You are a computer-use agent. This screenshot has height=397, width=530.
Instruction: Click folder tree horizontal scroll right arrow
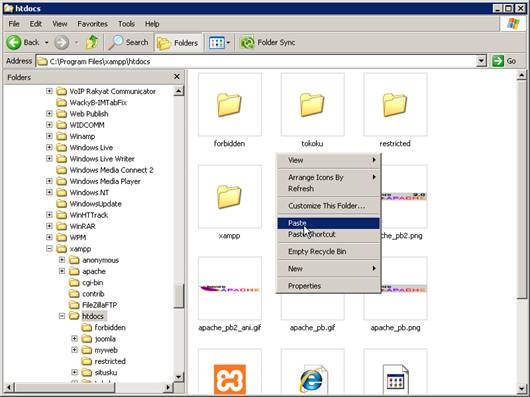tap(168, 388)
